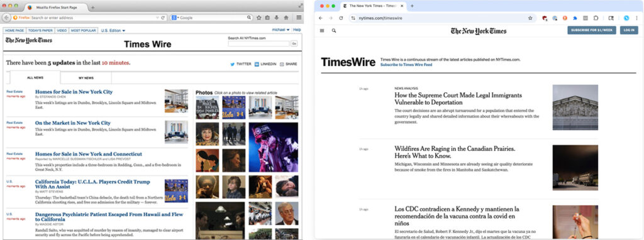The image size is (644, 240).
Task: Reload the nytimes.com/timeswire page in Chrome
Action: [341, 18]
